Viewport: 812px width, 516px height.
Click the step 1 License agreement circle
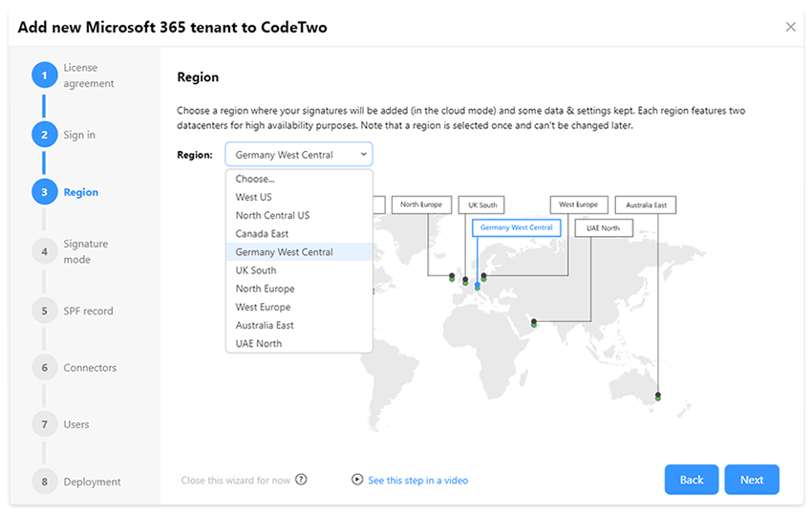click(45, 75)
